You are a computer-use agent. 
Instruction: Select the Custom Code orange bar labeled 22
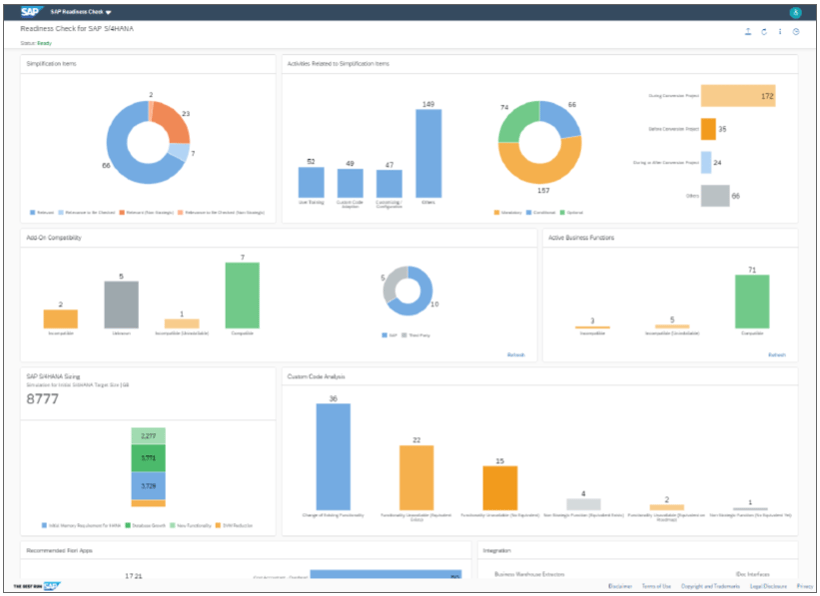(416, 478)
